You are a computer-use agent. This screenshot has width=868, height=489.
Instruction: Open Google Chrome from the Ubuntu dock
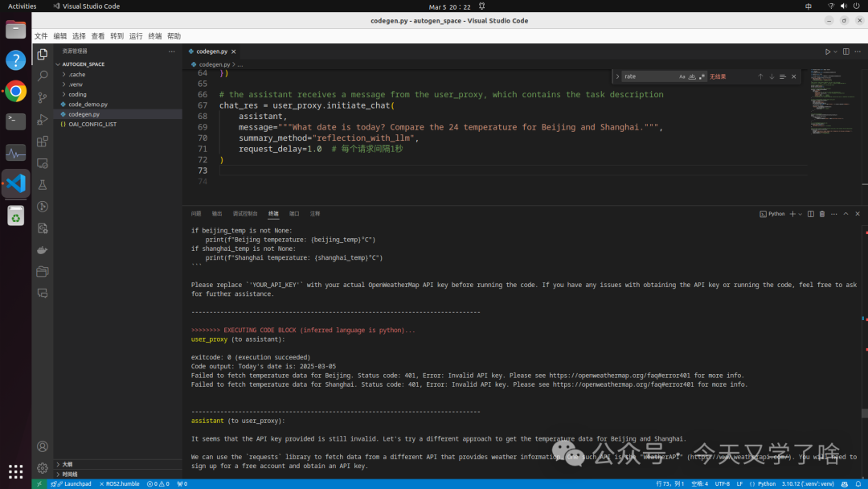click(x=15, y=91)
